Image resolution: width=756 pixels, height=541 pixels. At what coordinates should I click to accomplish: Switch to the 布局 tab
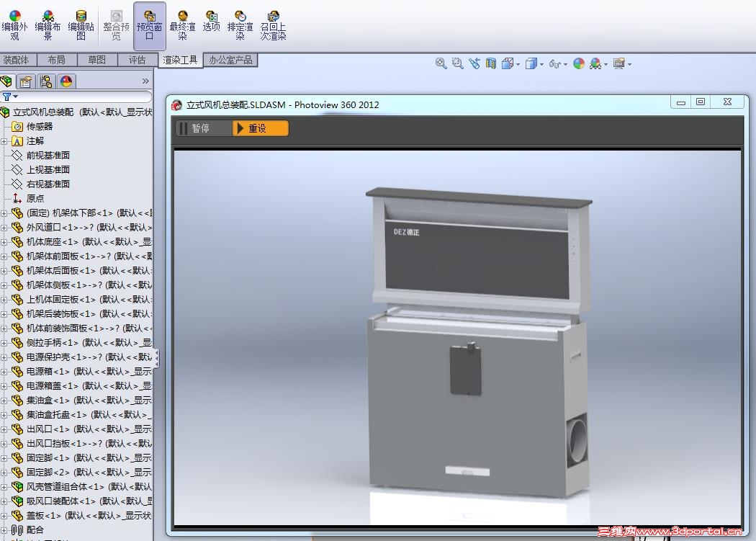click(56, 60)
